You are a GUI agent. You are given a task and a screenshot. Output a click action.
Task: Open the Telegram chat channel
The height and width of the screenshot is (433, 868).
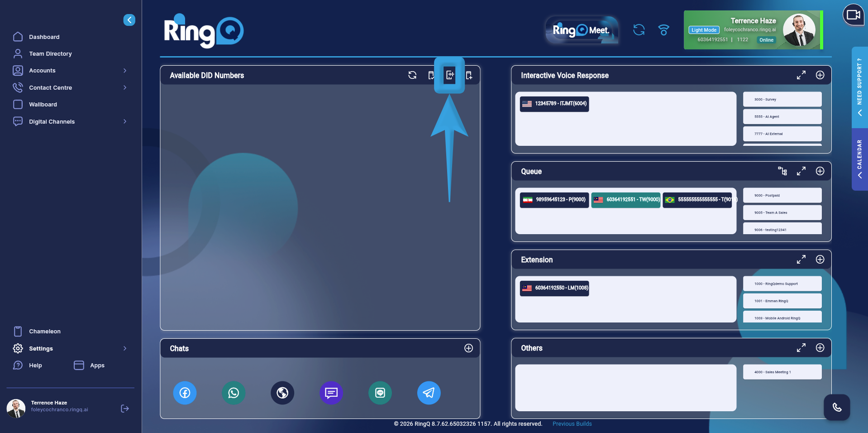click(429, 393)
